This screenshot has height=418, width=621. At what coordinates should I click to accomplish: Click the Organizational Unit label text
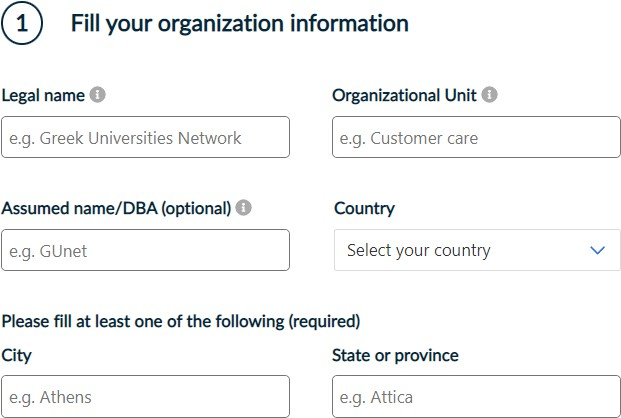pyautogui.click(x=404, y=96)
